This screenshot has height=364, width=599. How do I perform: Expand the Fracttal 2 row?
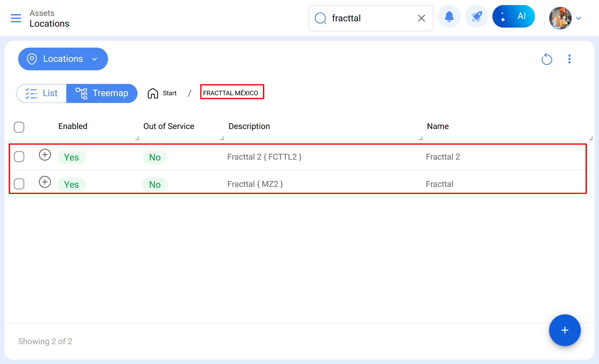point(45,155)
